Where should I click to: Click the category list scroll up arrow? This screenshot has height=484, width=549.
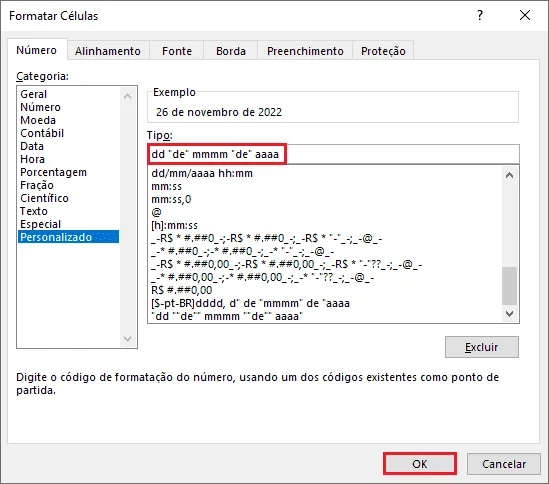click(128, 96)
